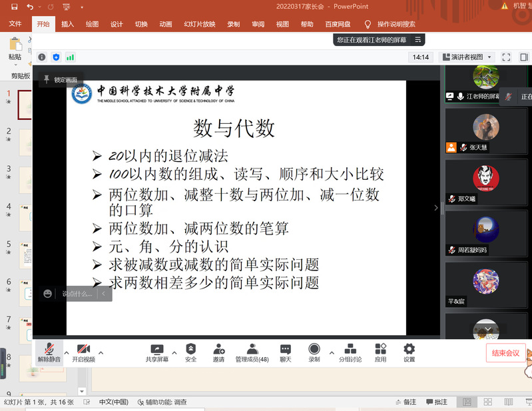Switch to the 插入 ribbon tab

[67, 24]
